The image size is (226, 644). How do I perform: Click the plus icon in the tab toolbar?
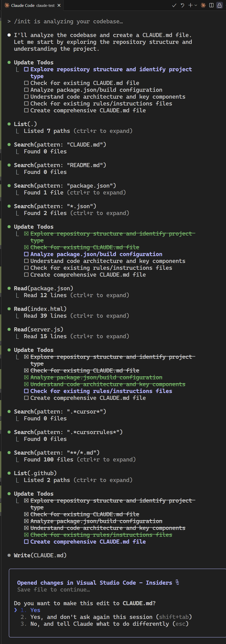[x=190, y=5]
